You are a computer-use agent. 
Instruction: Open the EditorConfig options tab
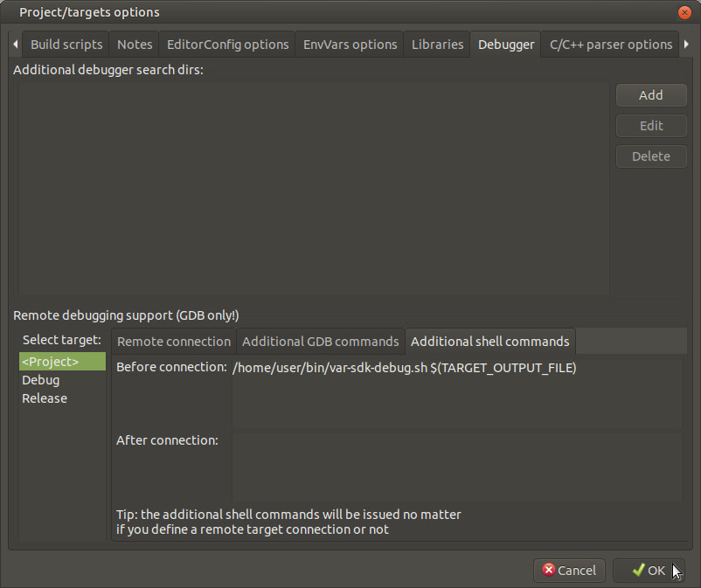tap(227, 45)
